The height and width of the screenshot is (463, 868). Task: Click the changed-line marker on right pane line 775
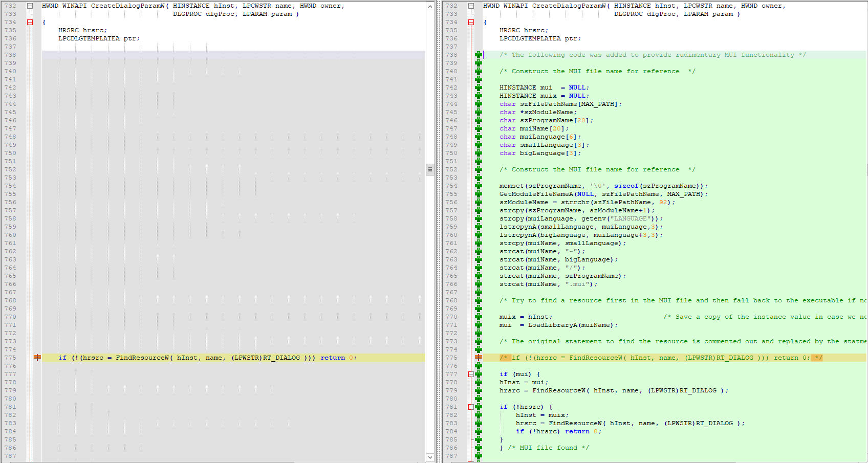[479, 358]
